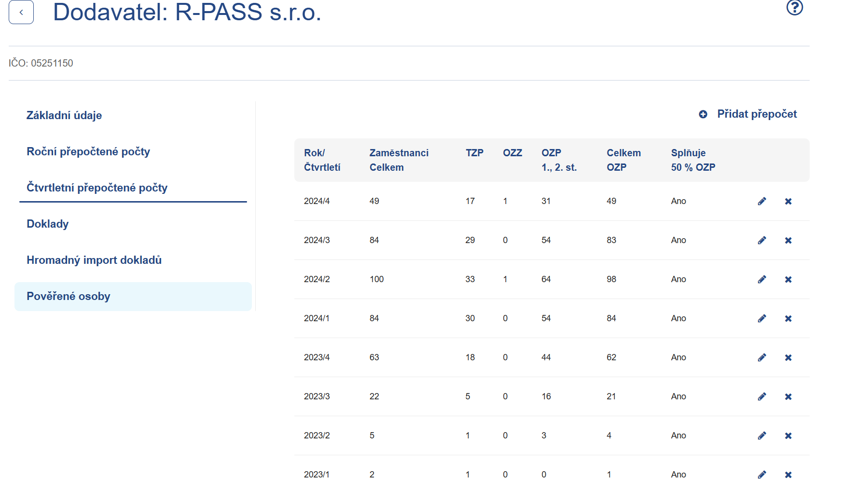This screenshot has width=842, height=504.
Task: Click the OZP value 64
Action: (x=546, y=279)
